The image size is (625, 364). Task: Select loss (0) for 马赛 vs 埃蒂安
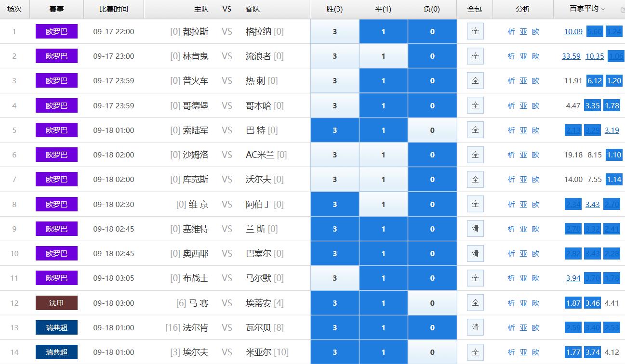432,303
